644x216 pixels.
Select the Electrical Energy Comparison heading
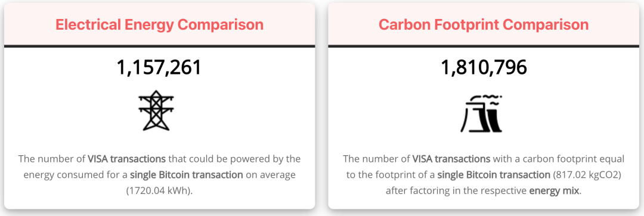[159, 24]
